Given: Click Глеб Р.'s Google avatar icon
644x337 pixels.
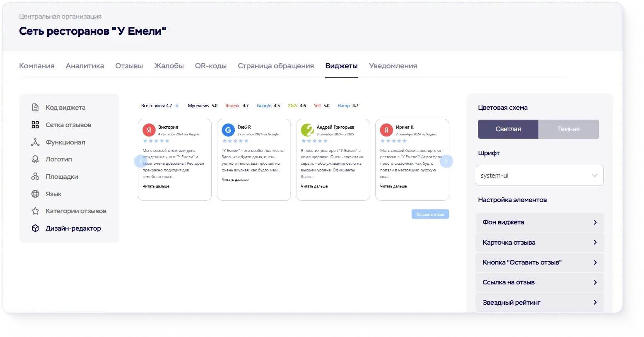Looking at the screenshot, I should point(228,130).
